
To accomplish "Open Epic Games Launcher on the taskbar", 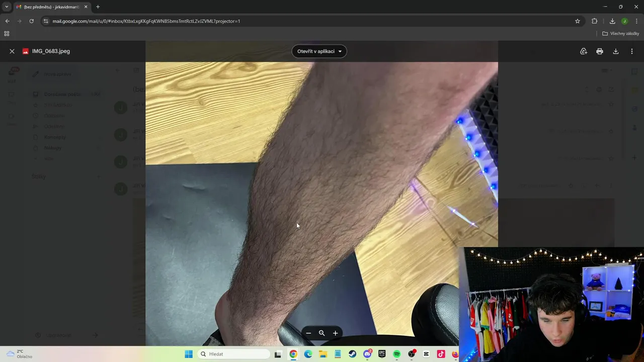I will pos(382,354).
